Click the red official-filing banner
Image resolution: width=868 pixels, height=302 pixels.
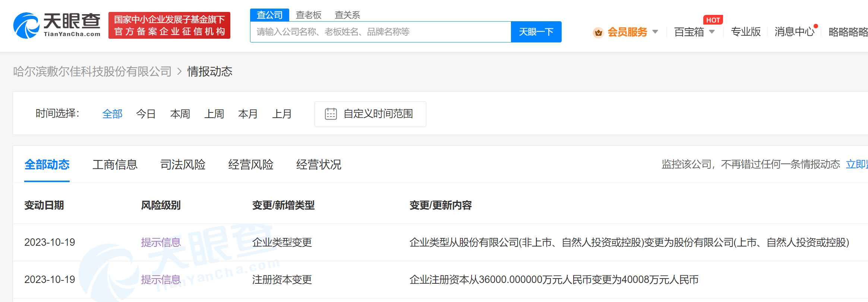(x=169, y=25)
